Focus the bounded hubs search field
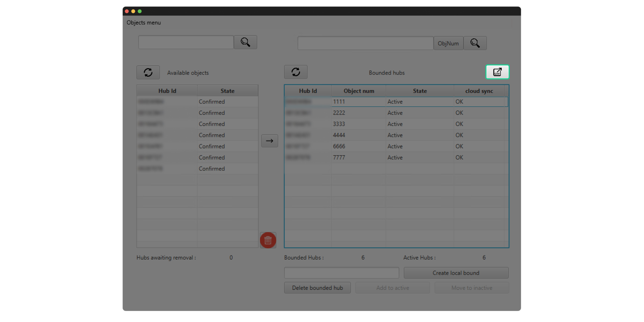 tap(365, 43)
